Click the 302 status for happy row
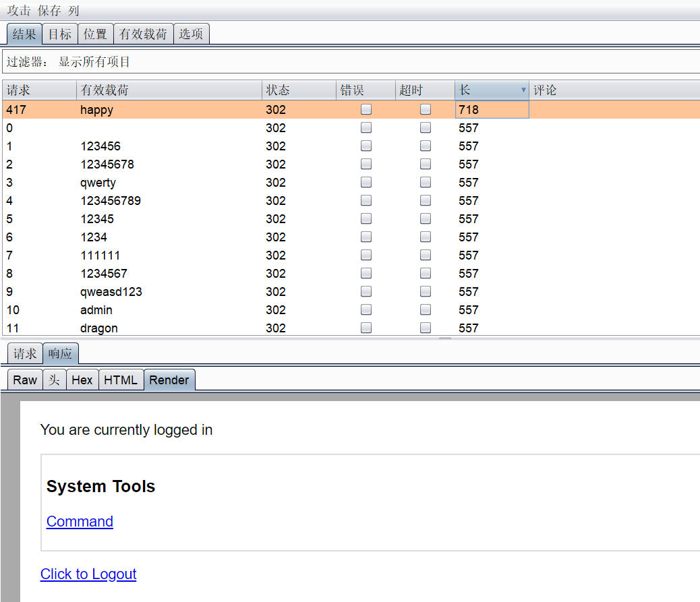Screen dimensions: 700x602 point(276,109)
